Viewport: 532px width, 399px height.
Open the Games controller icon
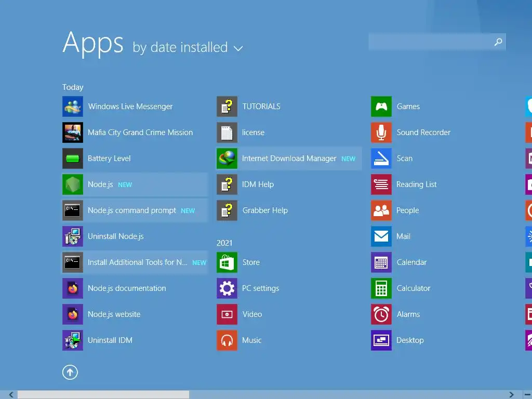tap(381, 107)
